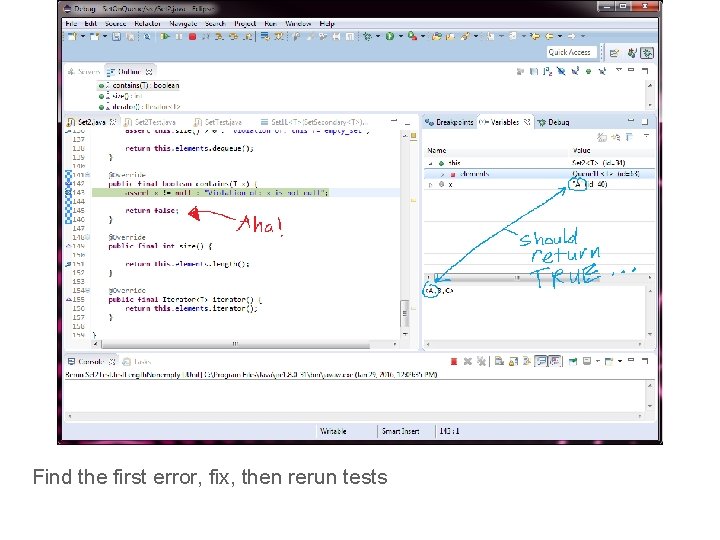720x540 pixels.
Task: Click Remove All Terminated Launches icon in Console
Action: (x=481, y=361)
